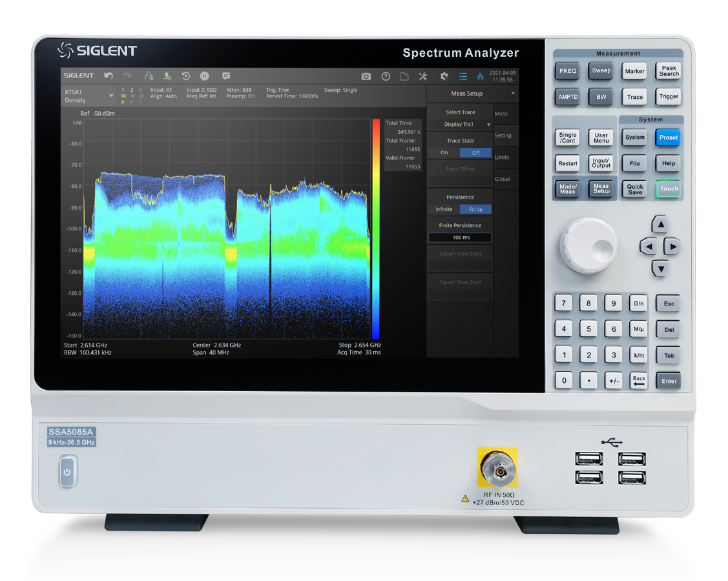This screenshot has width=728, height=581.
Task: Click the message note icon in toolbar
Action: point(226,76)
